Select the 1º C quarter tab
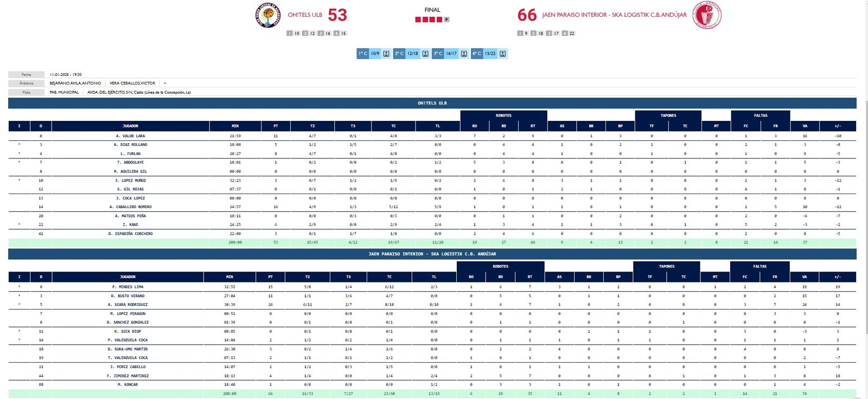868x399 pixels. (x=363, y=54)
